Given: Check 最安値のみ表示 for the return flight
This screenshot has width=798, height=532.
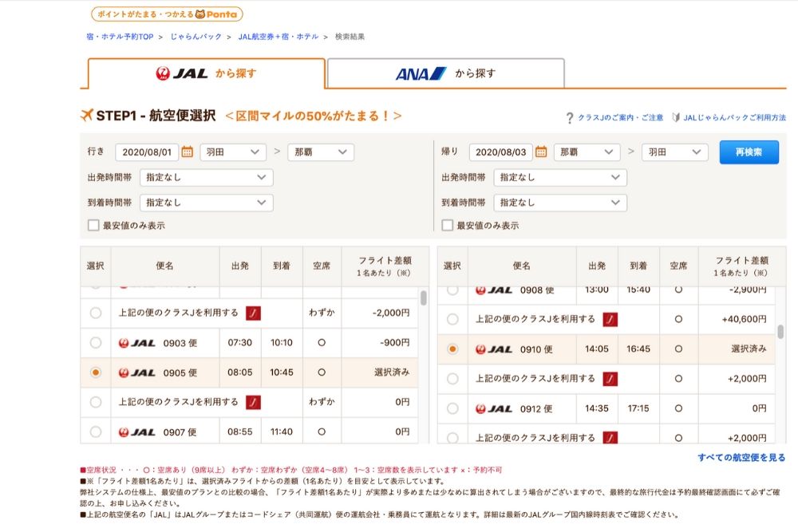Looking at the screenshot, I should click(448, 225).
